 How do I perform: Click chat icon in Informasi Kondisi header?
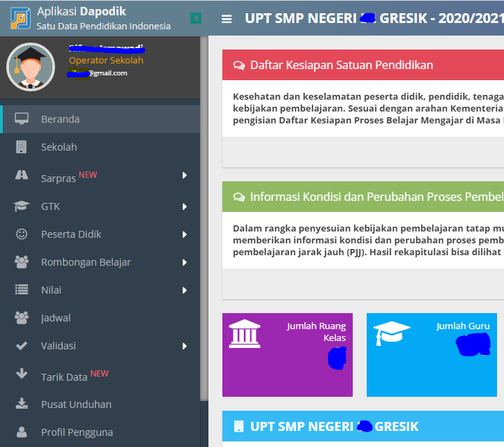point(239,197)
